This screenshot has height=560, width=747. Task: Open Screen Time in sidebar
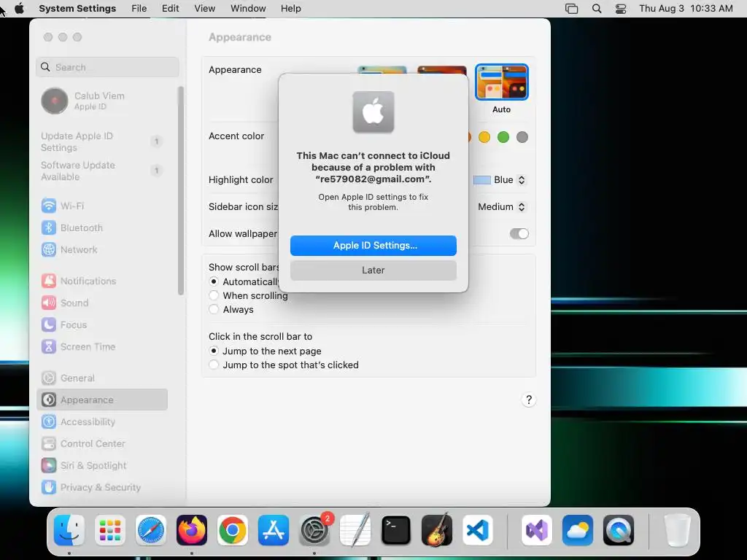click(102, 346)
